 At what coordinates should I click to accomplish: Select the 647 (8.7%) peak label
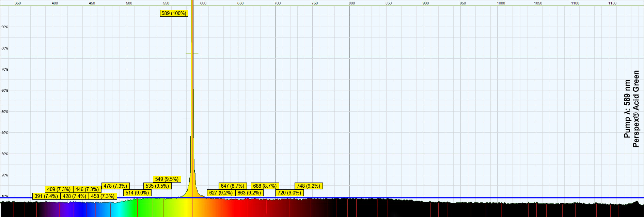click(x=233, y=186)
